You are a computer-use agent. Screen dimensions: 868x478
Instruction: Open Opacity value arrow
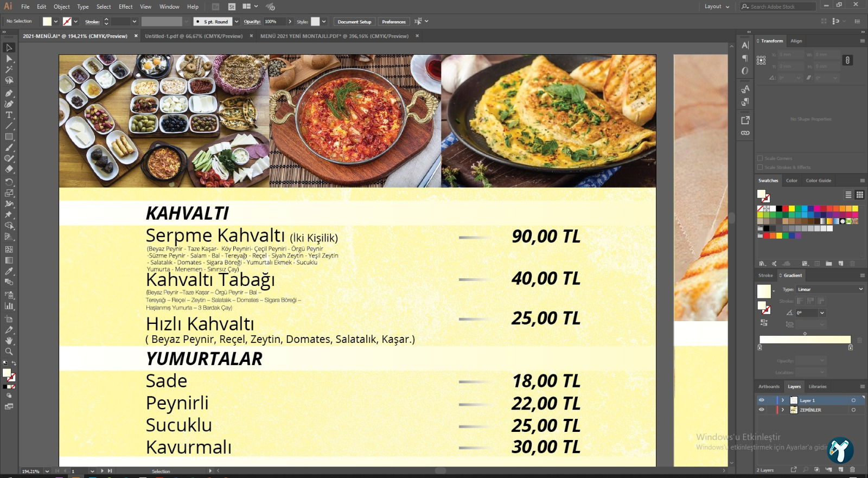[290, 22]
